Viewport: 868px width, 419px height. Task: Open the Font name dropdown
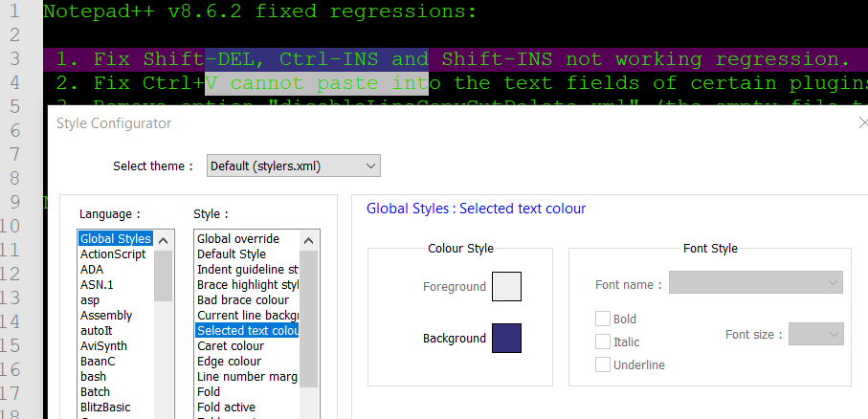point(756,282)
